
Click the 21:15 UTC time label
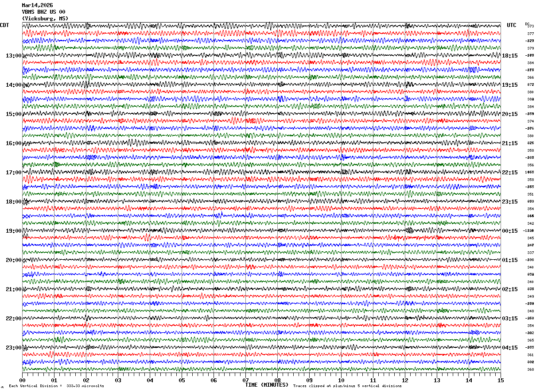coord(509,143)
